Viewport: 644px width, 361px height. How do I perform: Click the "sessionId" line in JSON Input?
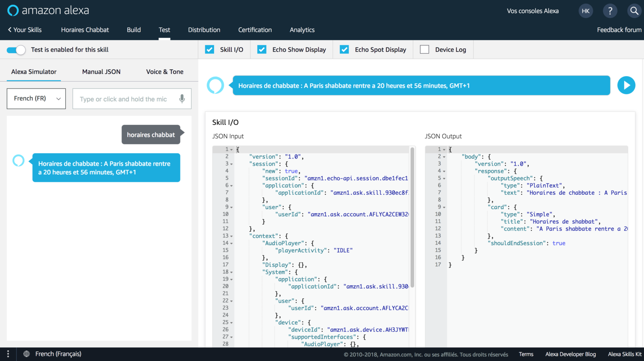(x=335, y=178)
